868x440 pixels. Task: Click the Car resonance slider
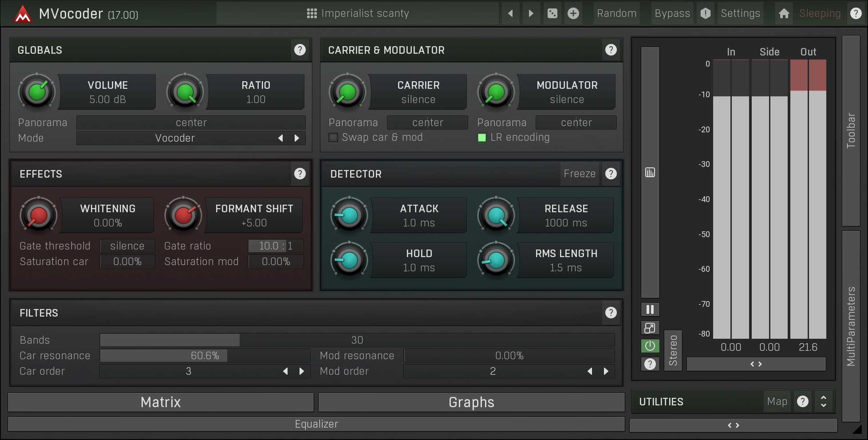[205, 356]
